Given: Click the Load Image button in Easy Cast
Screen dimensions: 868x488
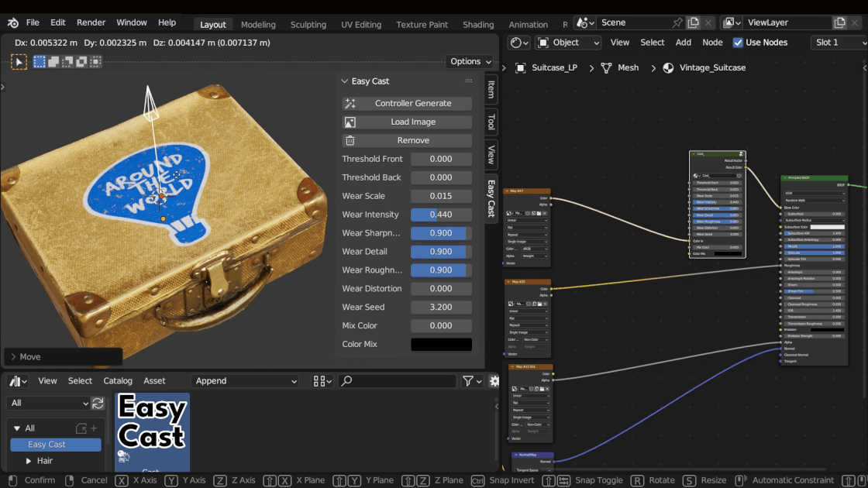Looking at the screenshot, I should [406, 121].
